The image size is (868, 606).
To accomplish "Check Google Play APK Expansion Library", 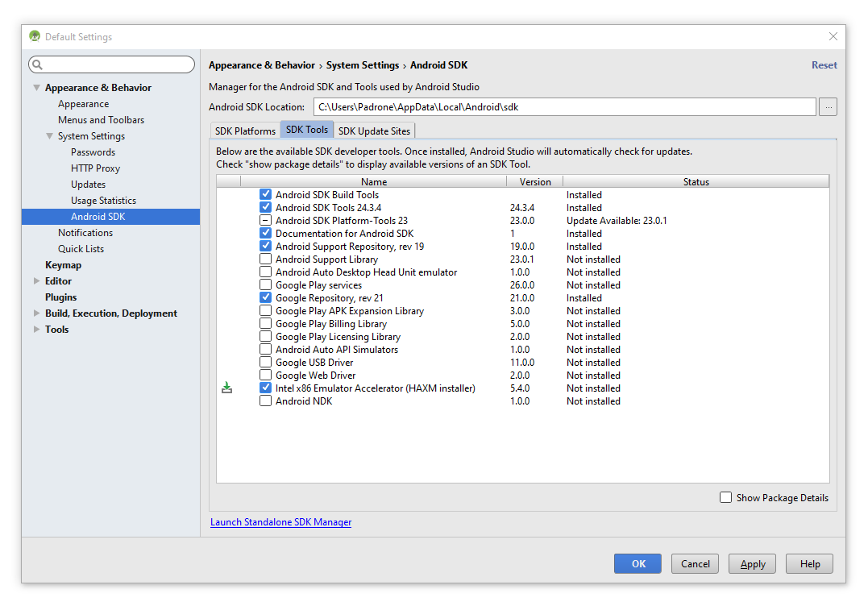I will [x=266, y=311].
